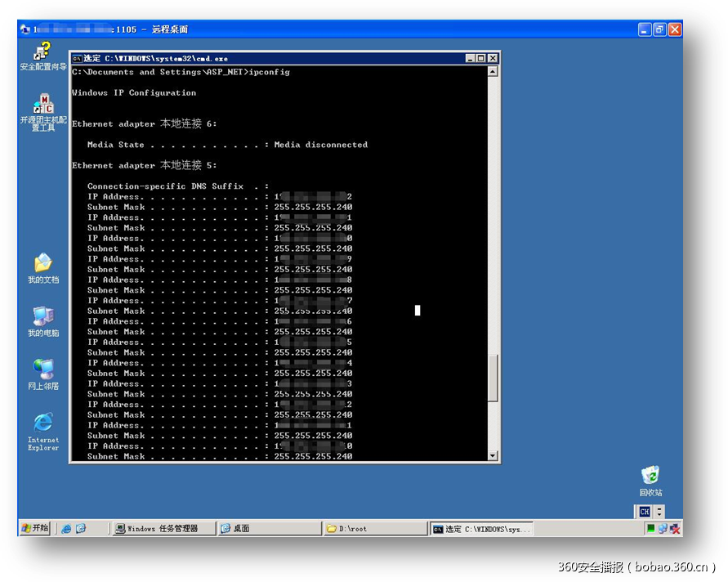The image size is (728, 582).
Task: Switch to the D:\root folder taskbar item
Action: pos(374,529)
